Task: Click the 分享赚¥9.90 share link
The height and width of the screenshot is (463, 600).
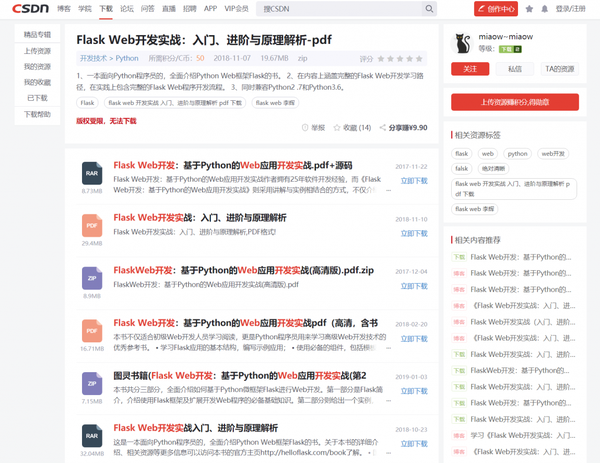Action: 408,127
